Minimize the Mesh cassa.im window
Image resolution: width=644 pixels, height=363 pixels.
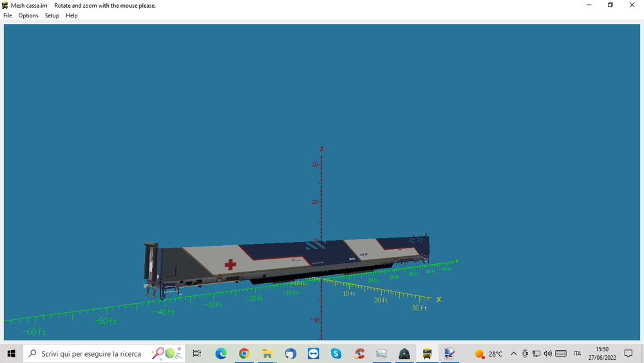pos(589,5)
